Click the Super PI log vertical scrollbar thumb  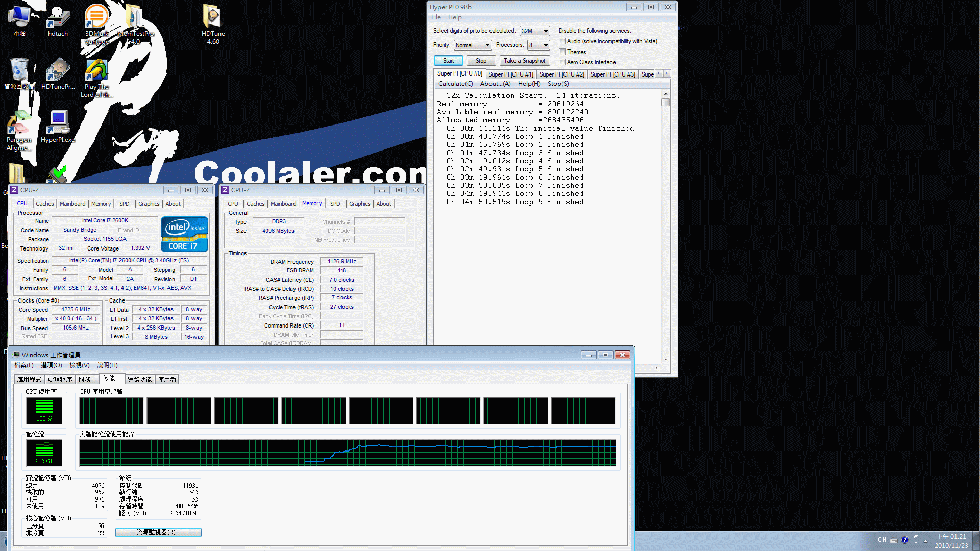(x=665, y=102)
